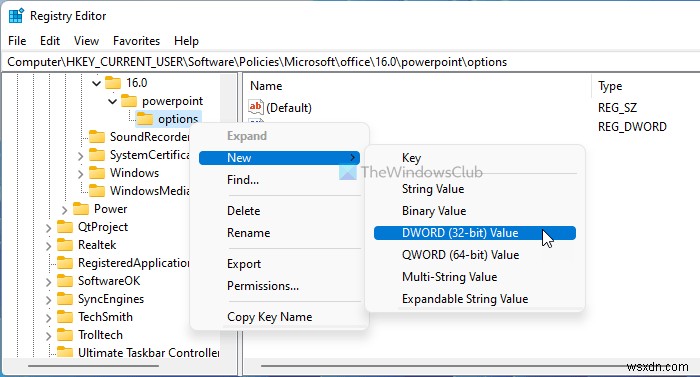Click the RegisteredApplications folder icon
Screen dimensions: 700x377
click(x=65, y=263)
